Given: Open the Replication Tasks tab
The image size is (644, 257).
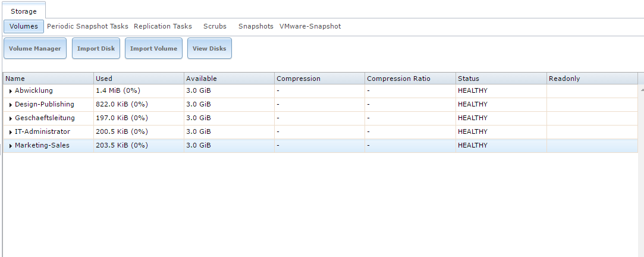Looking at the screenshot, I should click(163, 26).
